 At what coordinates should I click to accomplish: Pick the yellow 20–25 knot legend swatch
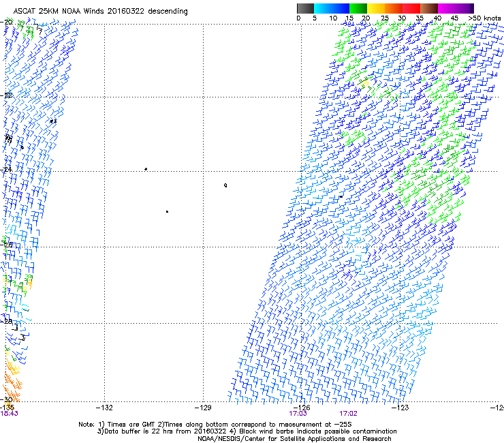pyautogui.click(x=376, y=8)
